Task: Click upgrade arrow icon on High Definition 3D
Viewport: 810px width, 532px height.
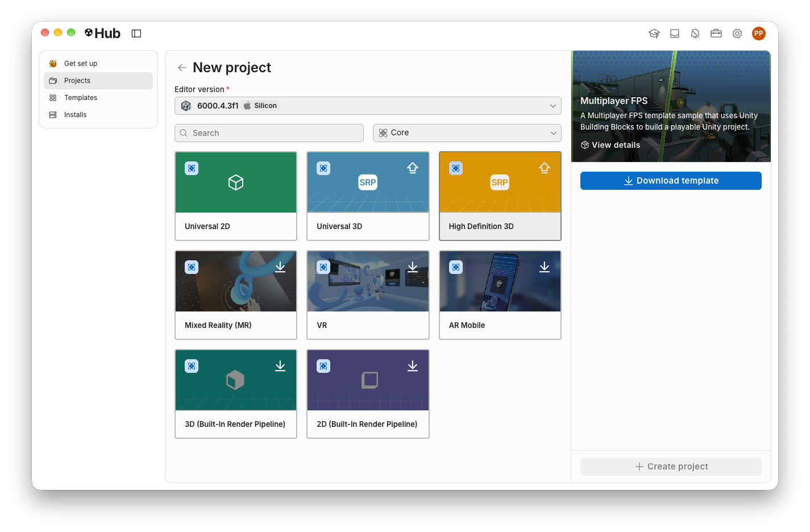Action: (545, 168)
